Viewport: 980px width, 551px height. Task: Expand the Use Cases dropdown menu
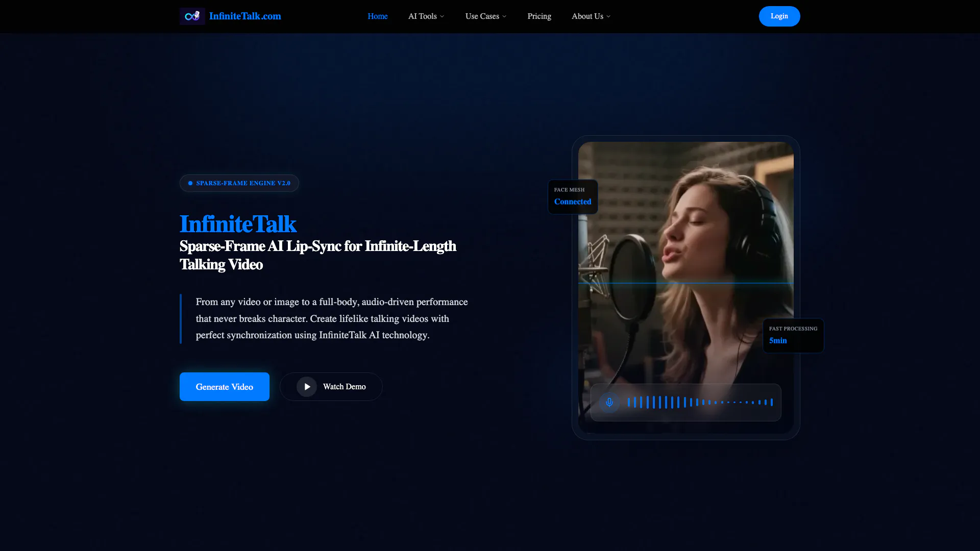(x=485, y=16)
